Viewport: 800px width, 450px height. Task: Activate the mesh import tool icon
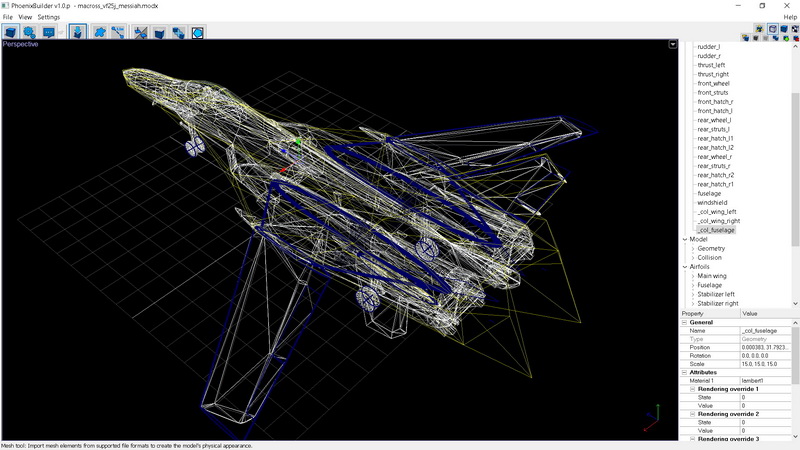[78, 32]
